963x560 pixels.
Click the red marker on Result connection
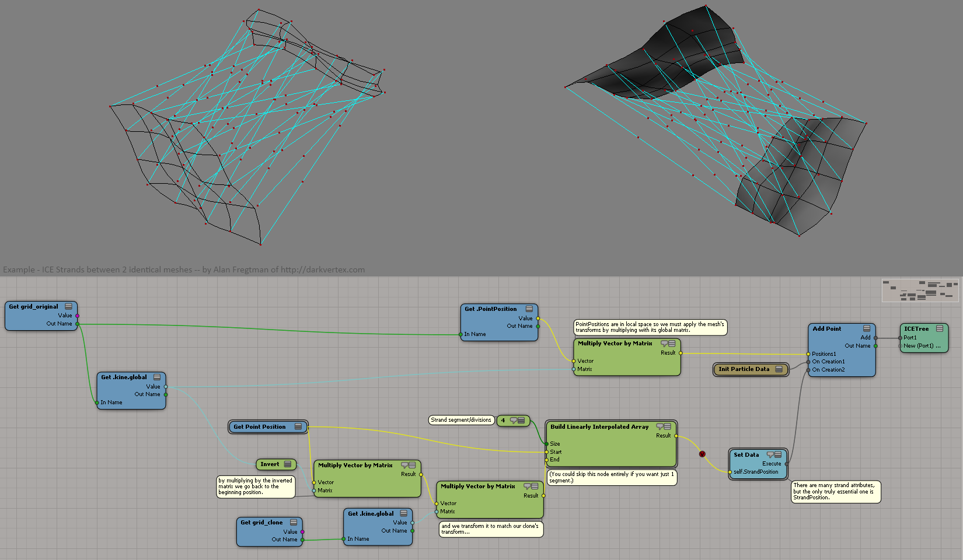[702, 454]
